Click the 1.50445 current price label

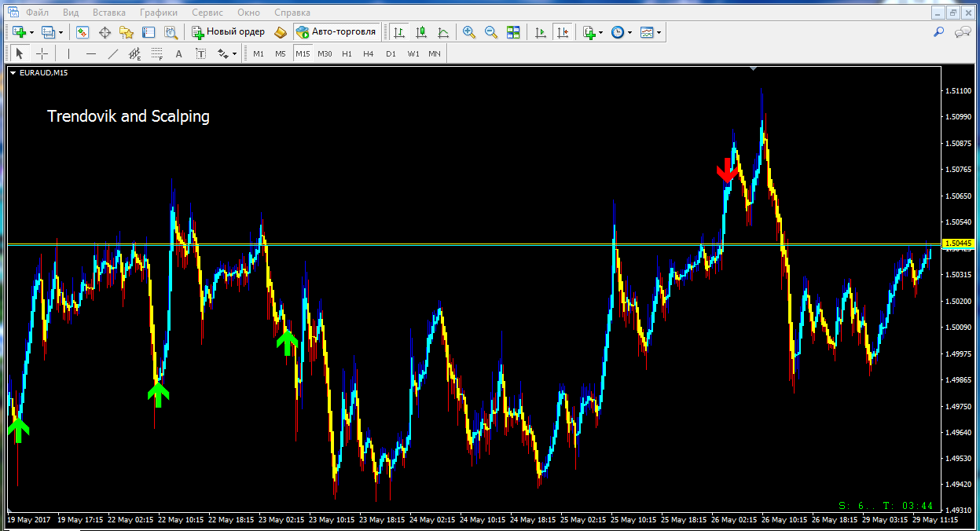pos(959,244)
